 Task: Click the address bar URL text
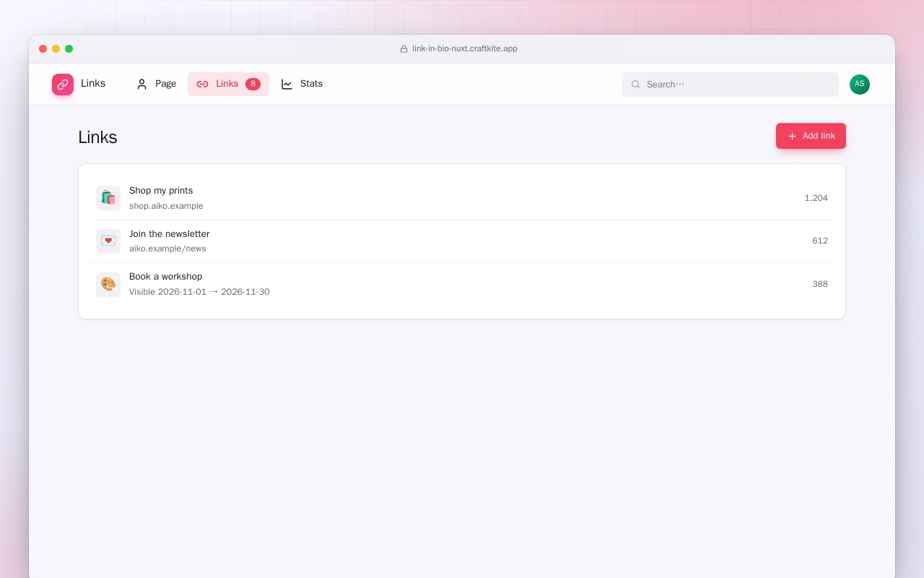[465, 49]
